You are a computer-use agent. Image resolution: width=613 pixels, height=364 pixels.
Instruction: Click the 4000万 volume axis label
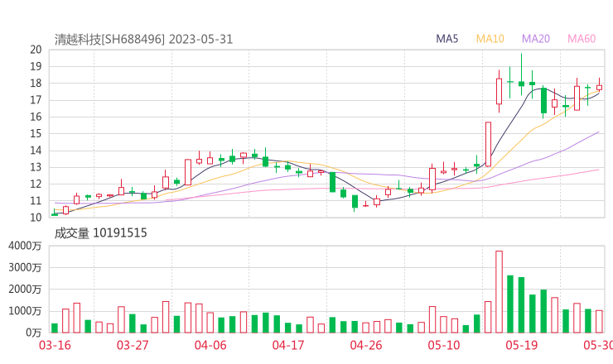[25, 246]
